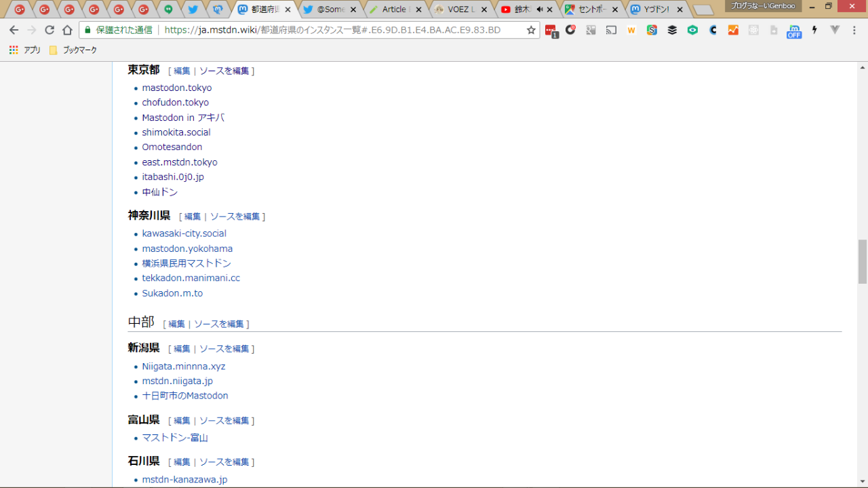Screen dimensions: 868x488
Task: Open the mastodon.yokohama link
Action: pos(187,248)
